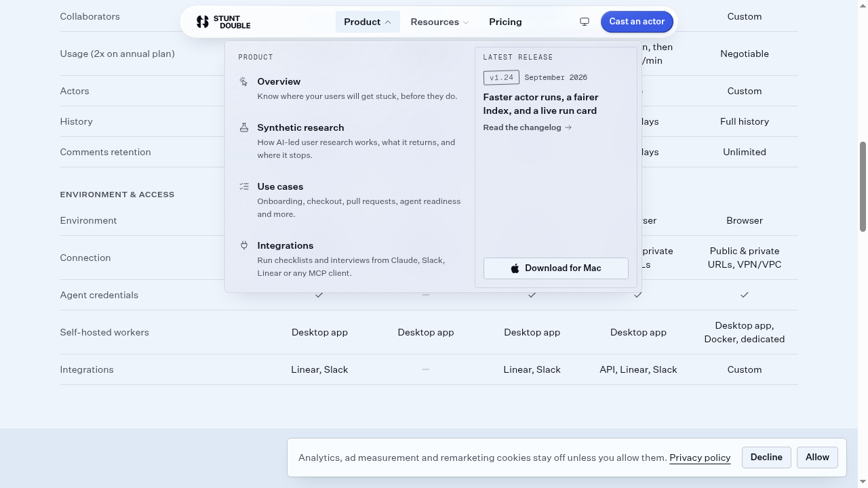The height and width of the screenshot is (488, 868).
Task: Read the changelog link
Action: pos(528,127)
